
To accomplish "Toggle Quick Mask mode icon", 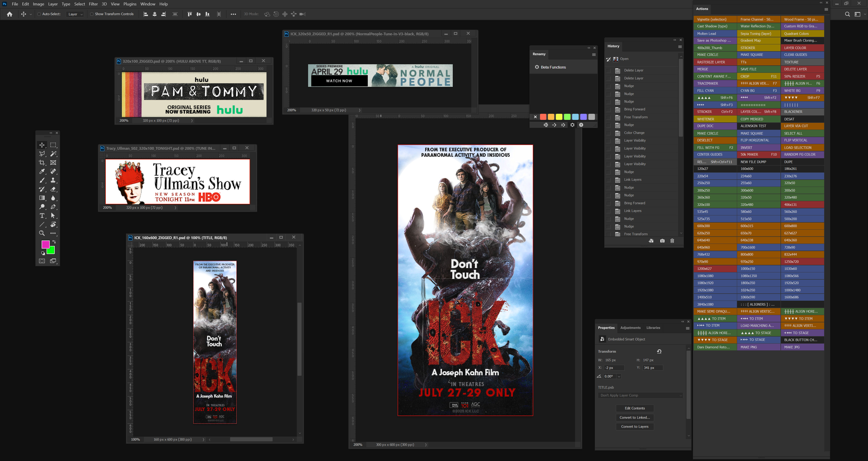I will coord(42,261).
